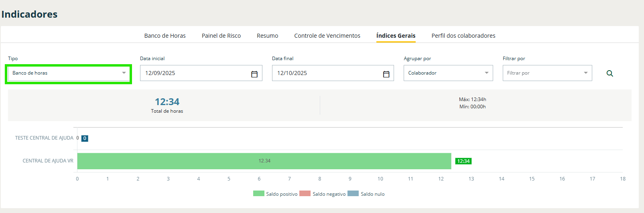Select the Índices Gerais tab
This screenshot has height=213, width=644.
(396, 36)
